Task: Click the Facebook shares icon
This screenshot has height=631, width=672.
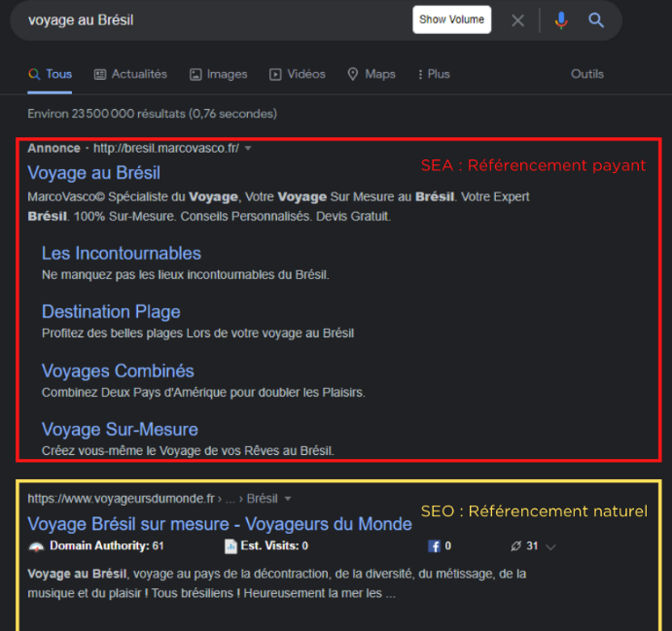Action: (434, 546)
